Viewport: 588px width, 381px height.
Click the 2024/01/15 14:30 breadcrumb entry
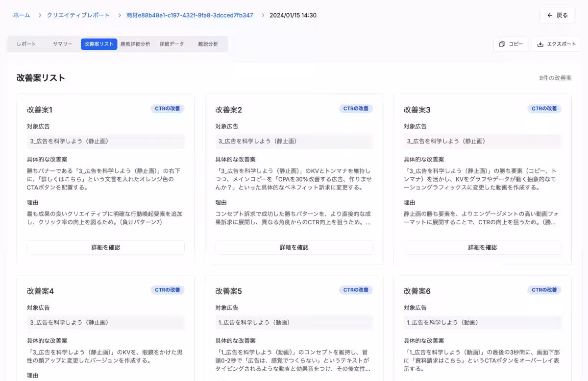click(x=294, y=15)
